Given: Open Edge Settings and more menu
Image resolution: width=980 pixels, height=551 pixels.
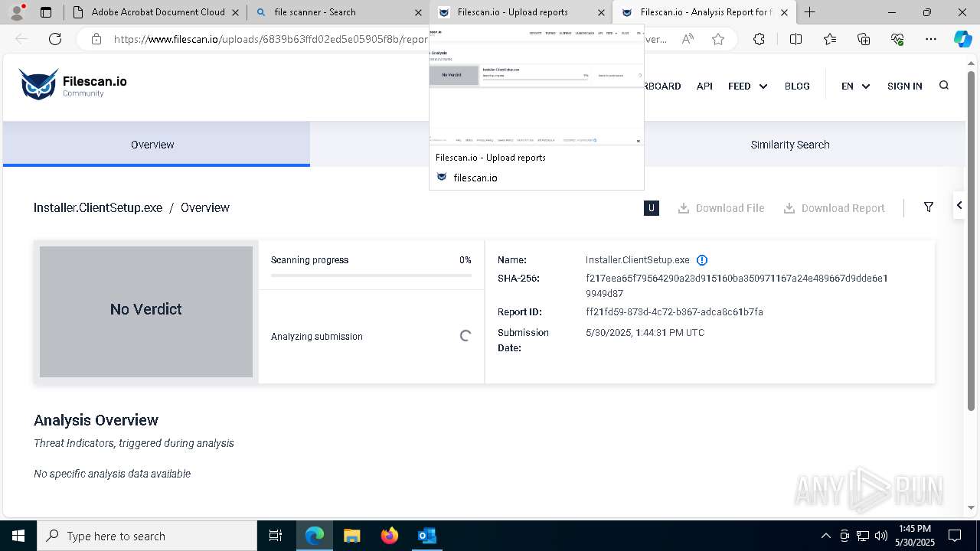Looking at the screenshot, I should click(x=931, y=39).
